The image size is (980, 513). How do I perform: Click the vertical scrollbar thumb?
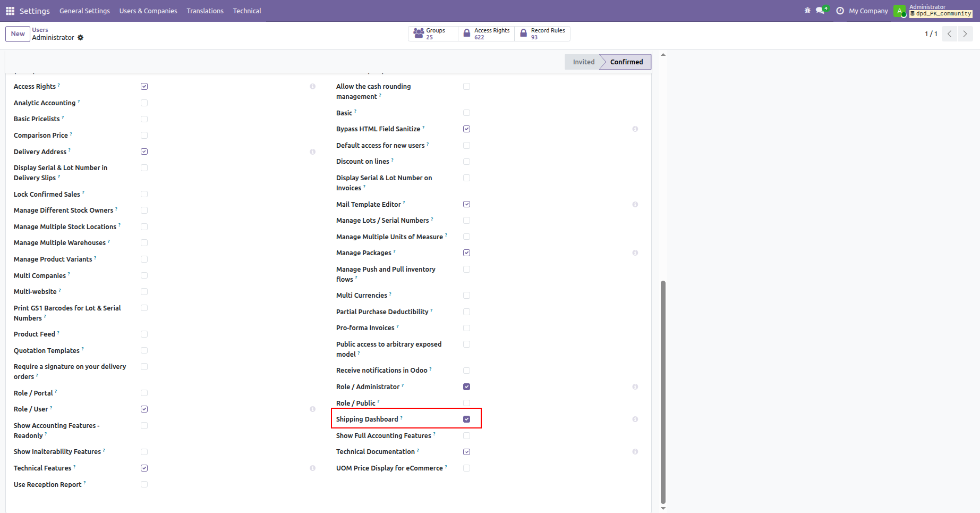663,391
